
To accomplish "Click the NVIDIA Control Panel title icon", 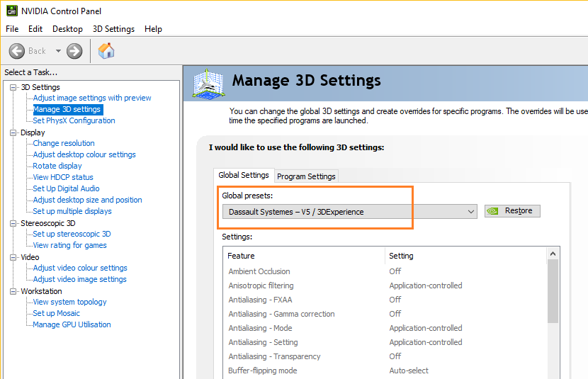I will point(11,11).
